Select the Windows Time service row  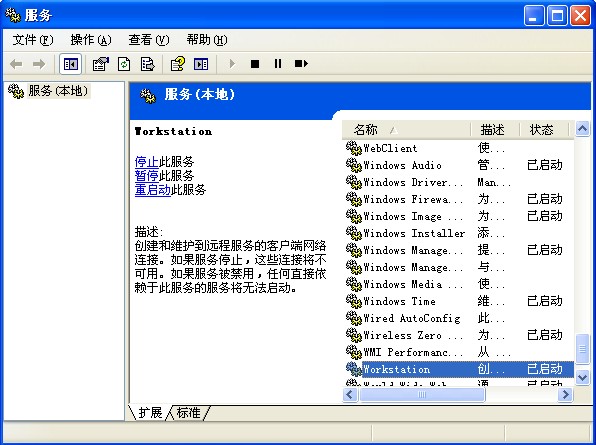point(458,301)
